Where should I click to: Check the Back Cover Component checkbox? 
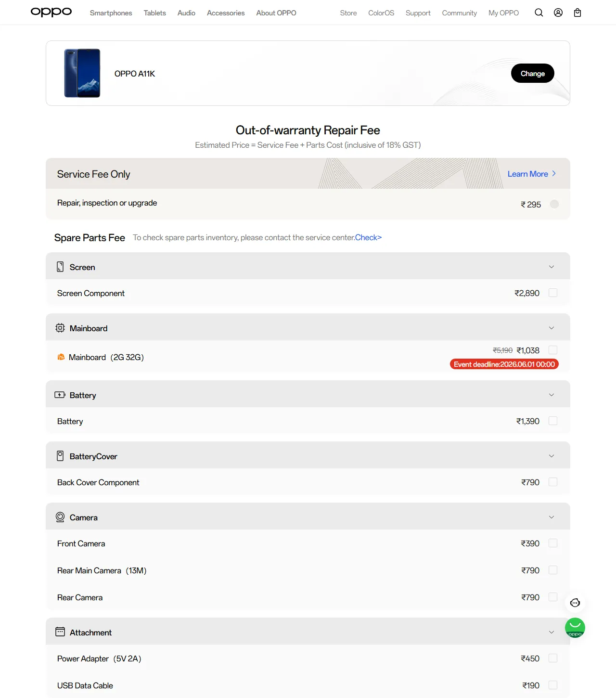(553, 482)
